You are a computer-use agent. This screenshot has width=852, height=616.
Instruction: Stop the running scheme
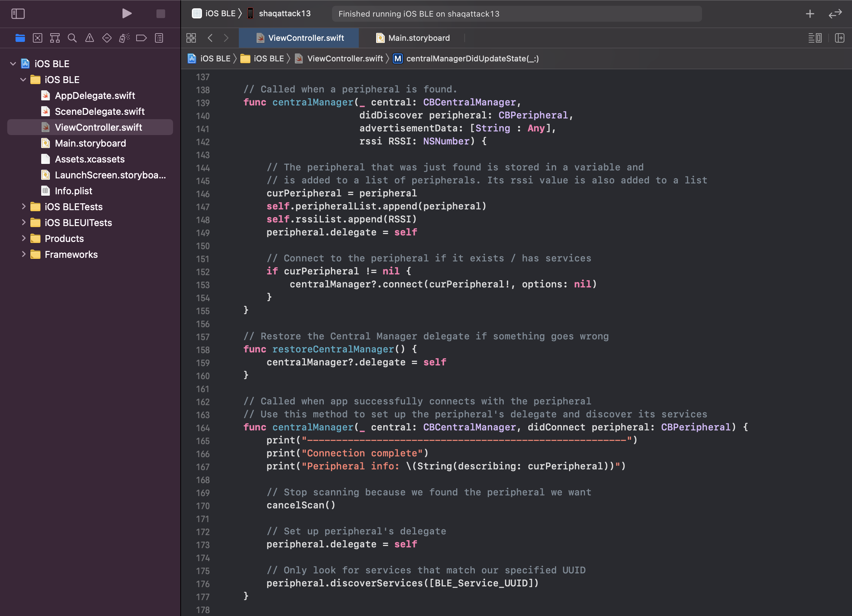161,14
